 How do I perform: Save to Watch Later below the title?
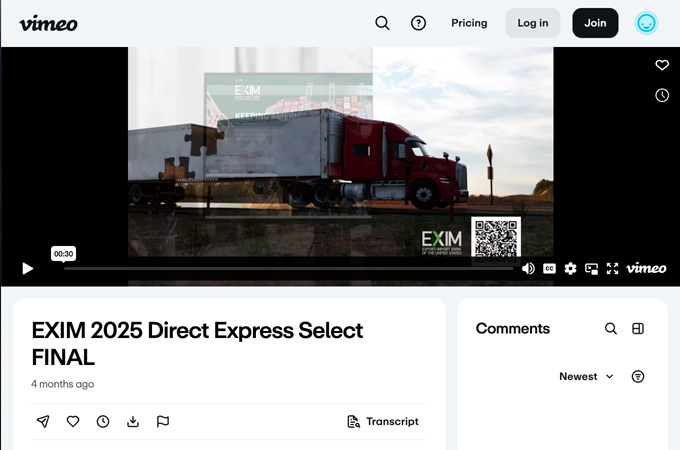click(x=103, y=421)
